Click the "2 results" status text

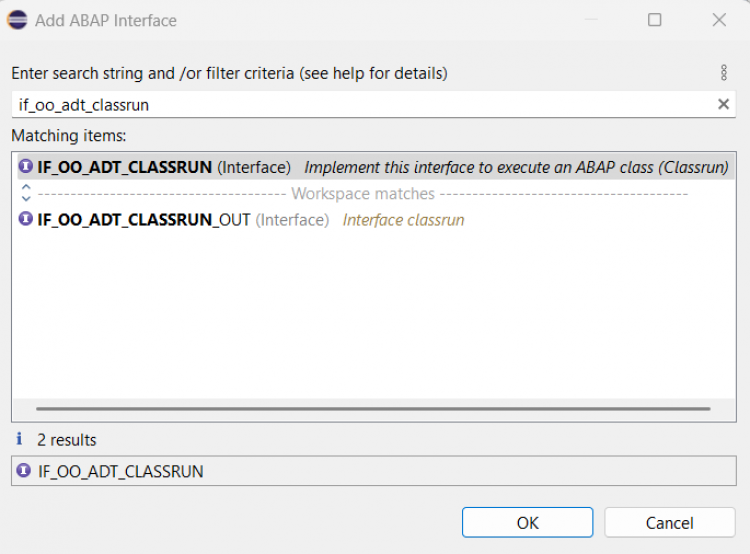(x=67, y=440)
